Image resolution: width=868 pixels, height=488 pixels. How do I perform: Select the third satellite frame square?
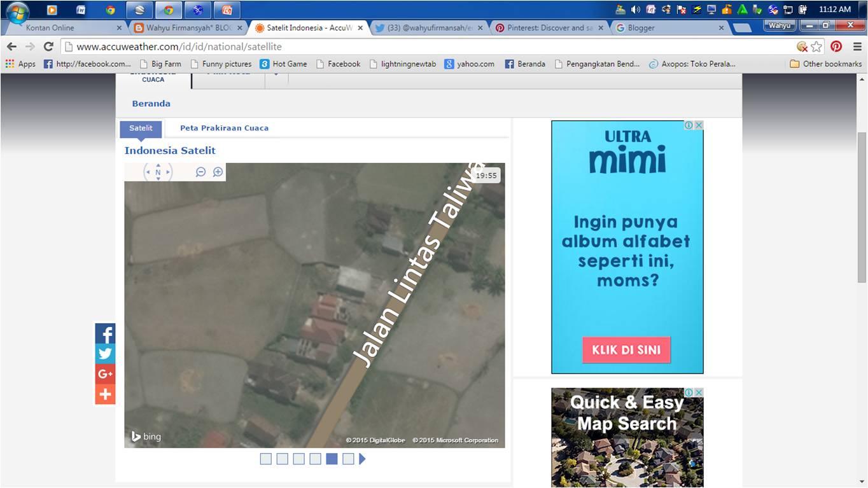coord(299,459)
